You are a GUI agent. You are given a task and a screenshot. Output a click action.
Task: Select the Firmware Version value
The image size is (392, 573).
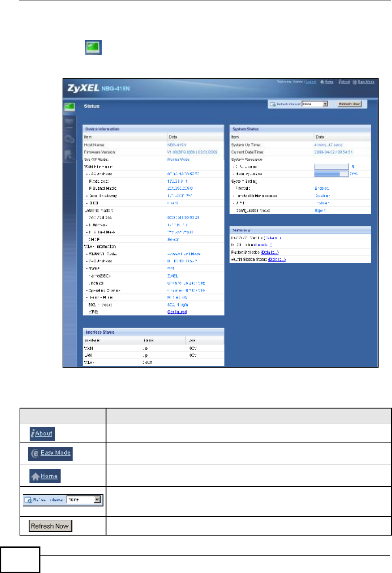click(192, 152)
